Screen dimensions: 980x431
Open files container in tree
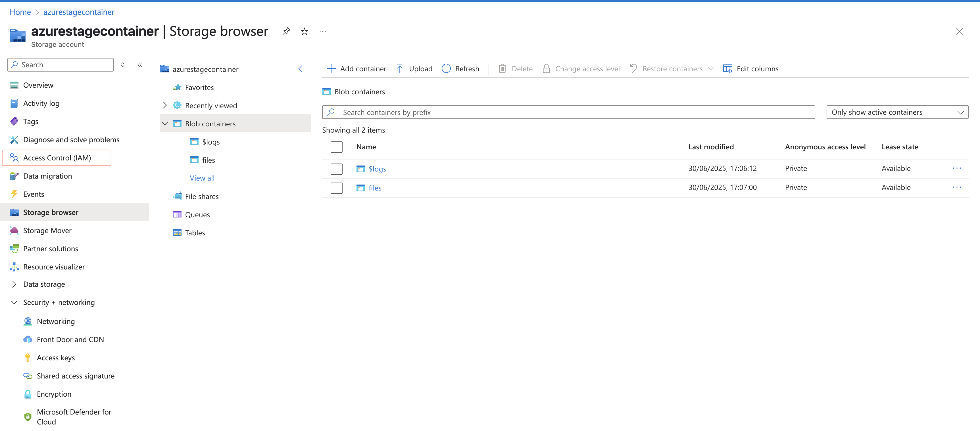click(208, 160)
